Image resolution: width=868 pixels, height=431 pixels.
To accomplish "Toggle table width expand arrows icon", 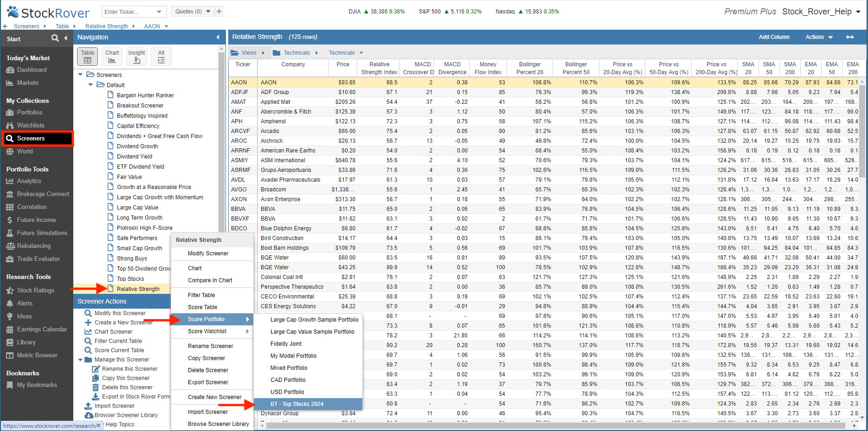I will point(850,37).
